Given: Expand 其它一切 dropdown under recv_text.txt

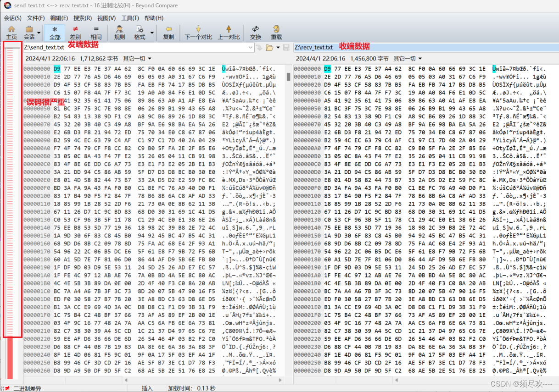Looking at the screenshot, I should coord(408,59).
